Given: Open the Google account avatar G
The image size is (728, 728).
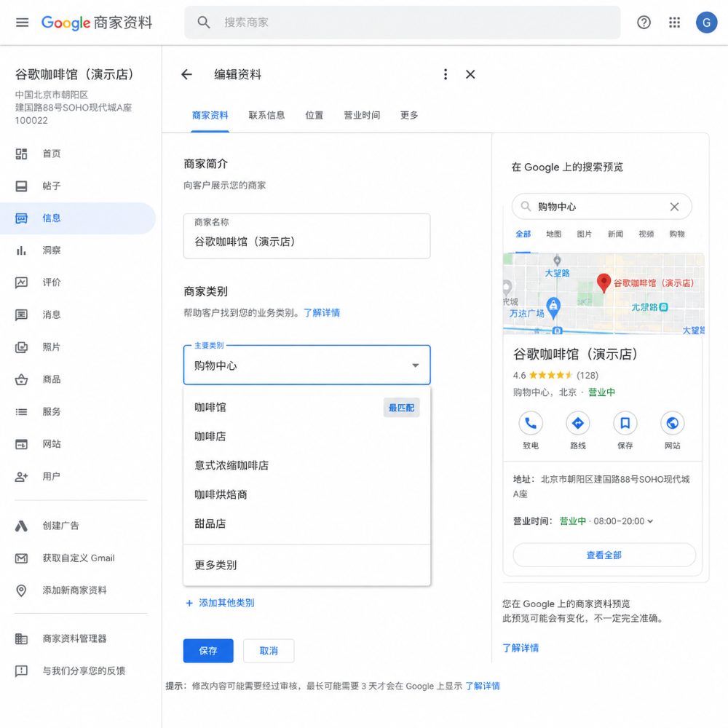Looking at the screenshot, I should coord(706,23).
